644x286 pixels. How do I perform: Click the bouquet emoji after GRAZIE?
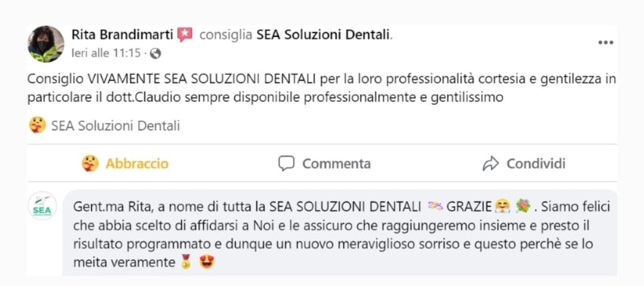(523, 206)
